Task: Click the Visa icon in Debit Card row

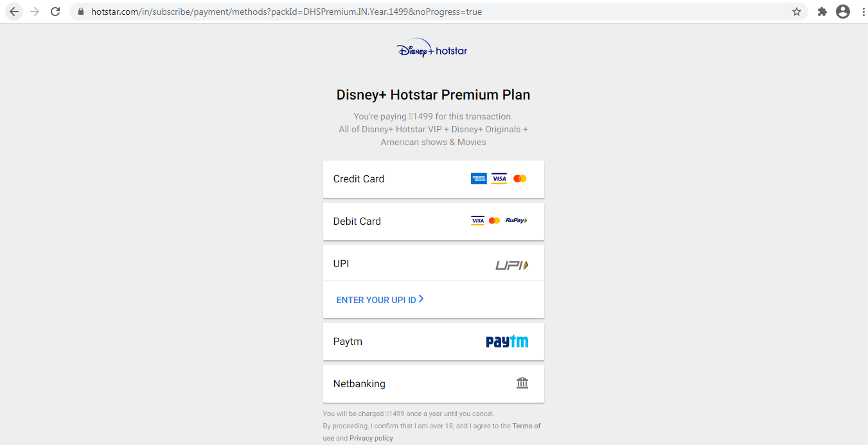Action: (x=477, y=221)
